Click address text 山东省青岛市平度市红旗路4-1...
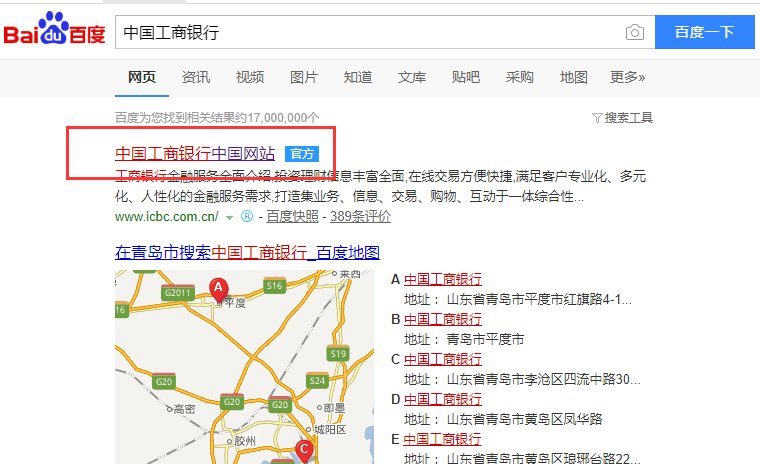 click(539, 299)
